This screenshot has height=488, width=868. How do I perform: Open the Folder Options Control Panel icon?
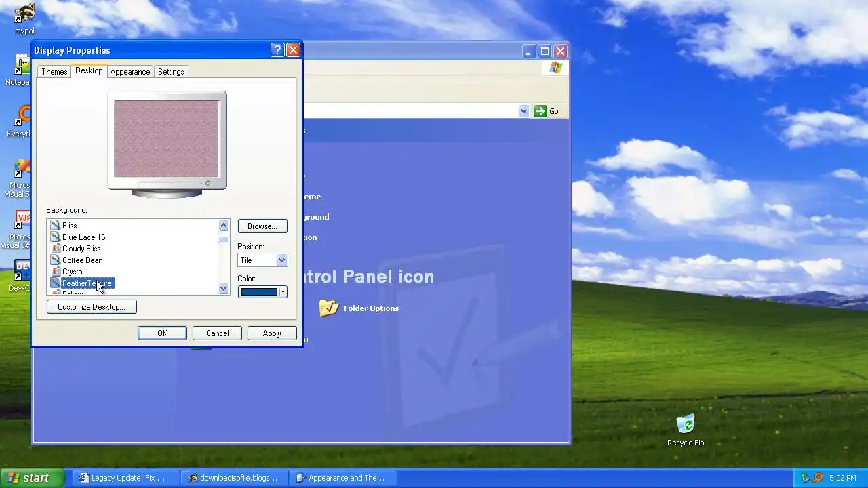click(329, 308)
